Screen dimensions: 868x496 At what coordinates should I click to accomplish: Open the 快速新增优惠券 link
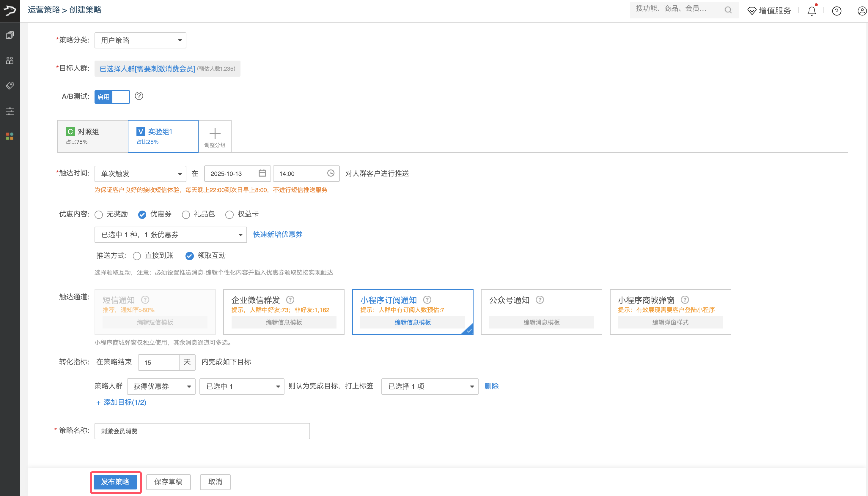pos(278,234)
